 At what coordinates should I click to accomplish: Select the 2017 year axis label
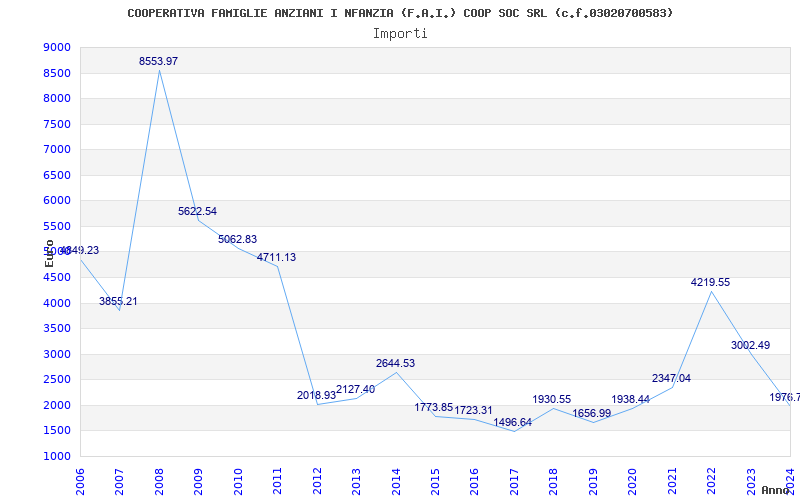[514, 482]
